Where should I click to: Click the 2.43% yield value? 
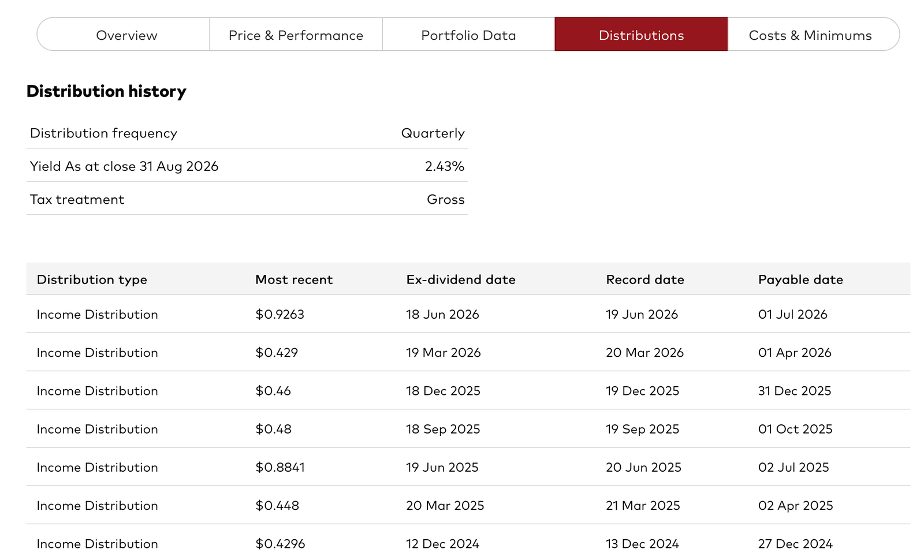(445, 166)
